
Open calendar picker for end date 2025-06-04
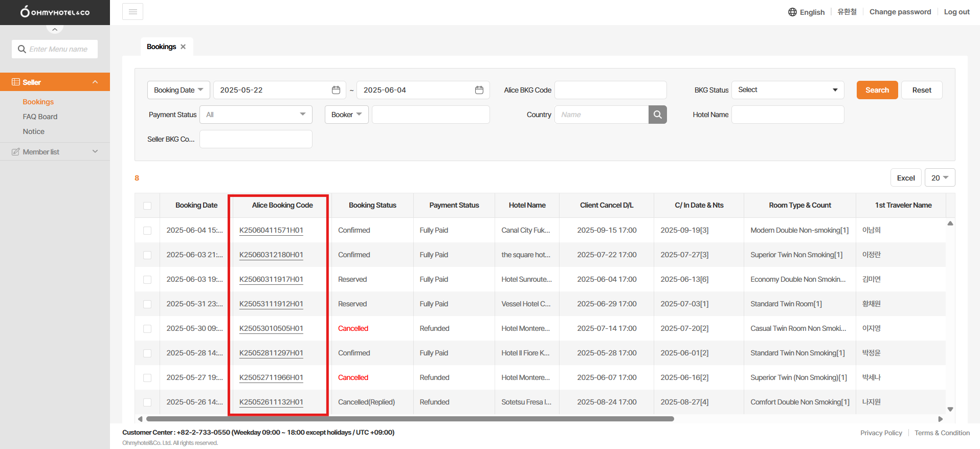479,90
